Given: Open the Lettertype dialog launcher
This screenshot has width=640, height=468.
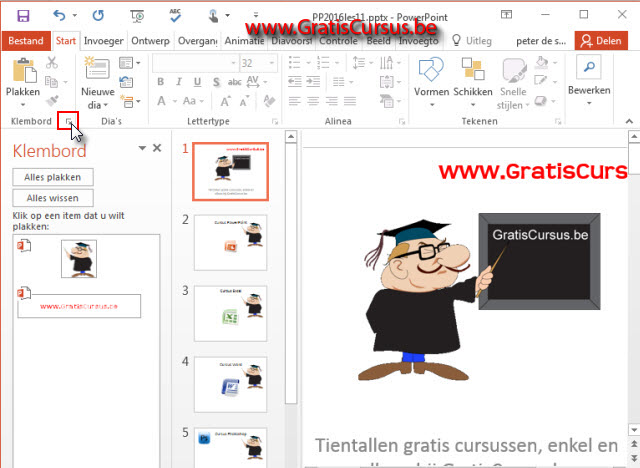Looking at the screenshot, I should pos(275,122).
